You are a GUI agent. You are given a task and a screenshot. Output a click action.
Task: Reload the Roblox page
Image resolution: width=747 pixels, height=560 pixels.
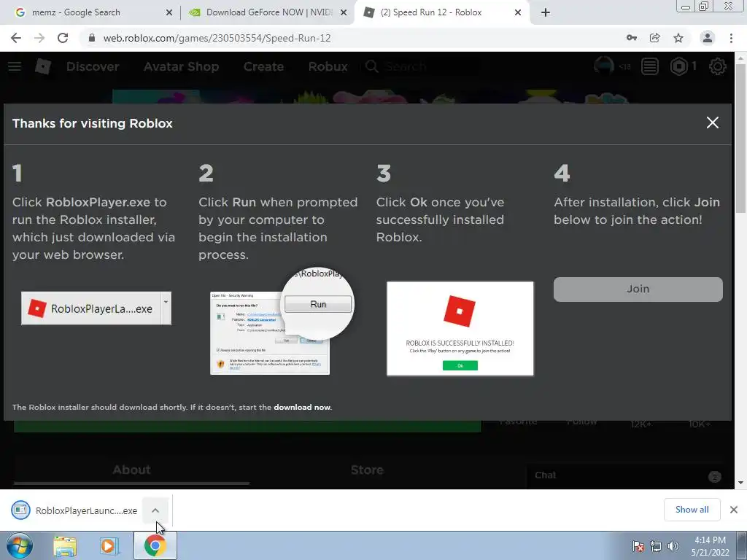pyautogui.click(x=63, y=38)
